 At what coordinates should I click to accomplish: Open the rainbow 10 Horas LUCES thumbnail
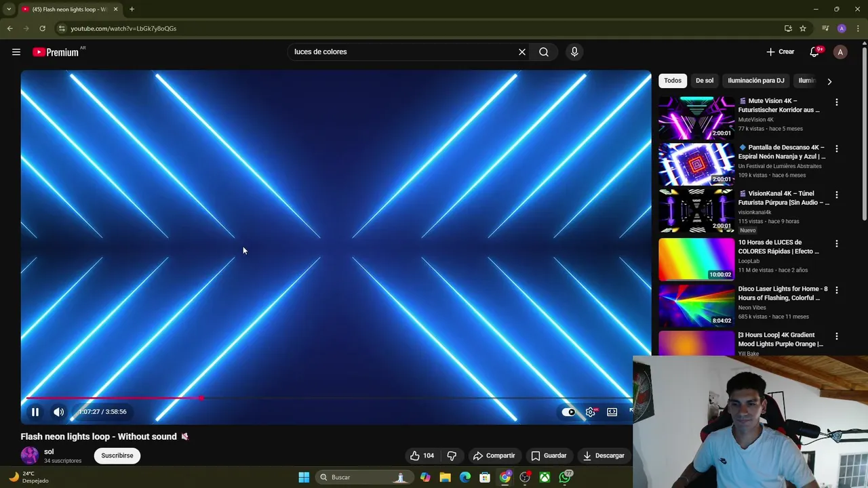coord(696,259)
